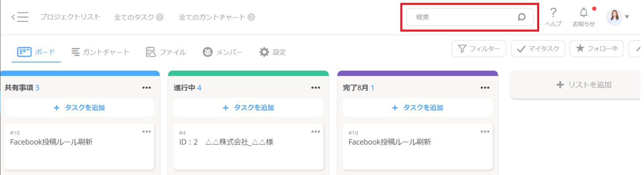Toggle the マイタスク filter

(538, 49)
